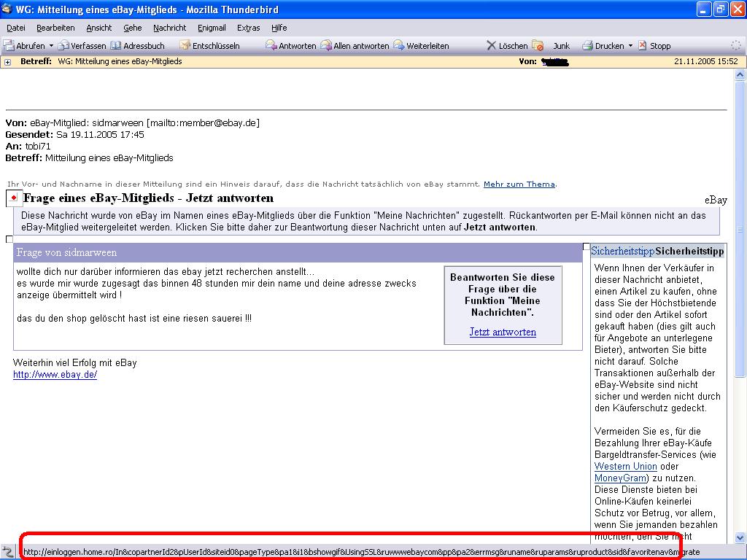Click the Entschlüsseln decrypt button
The image size is (747, 560).
(x=209, y=46)
